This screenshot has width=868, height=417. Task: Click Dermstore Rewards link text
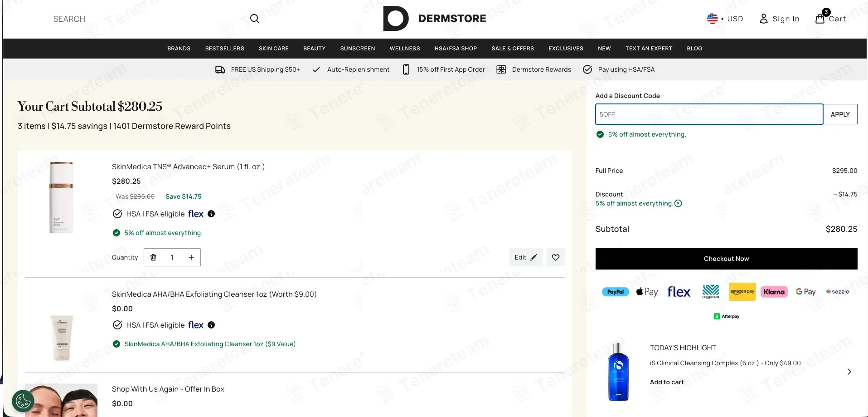[542, 69]
